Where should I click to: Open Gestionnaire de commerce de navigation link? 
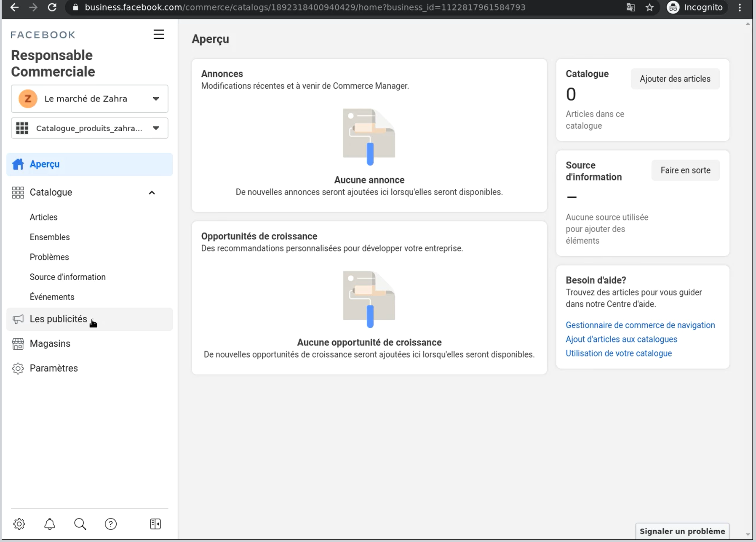(640, 325)
